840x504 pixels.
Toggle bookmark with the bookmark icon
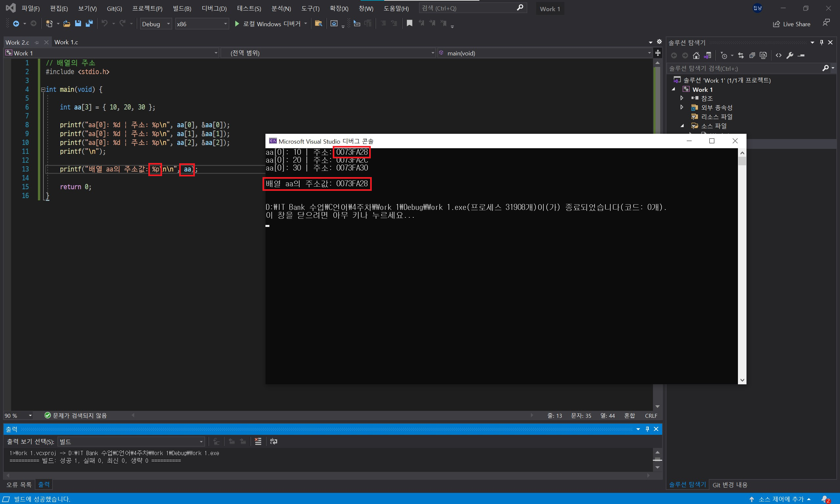pos(409,23)
